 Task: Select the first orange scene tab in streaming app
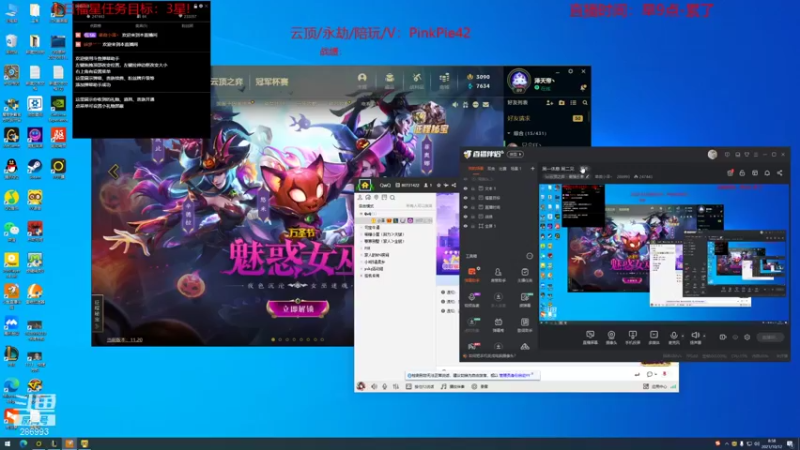(476, 168)
